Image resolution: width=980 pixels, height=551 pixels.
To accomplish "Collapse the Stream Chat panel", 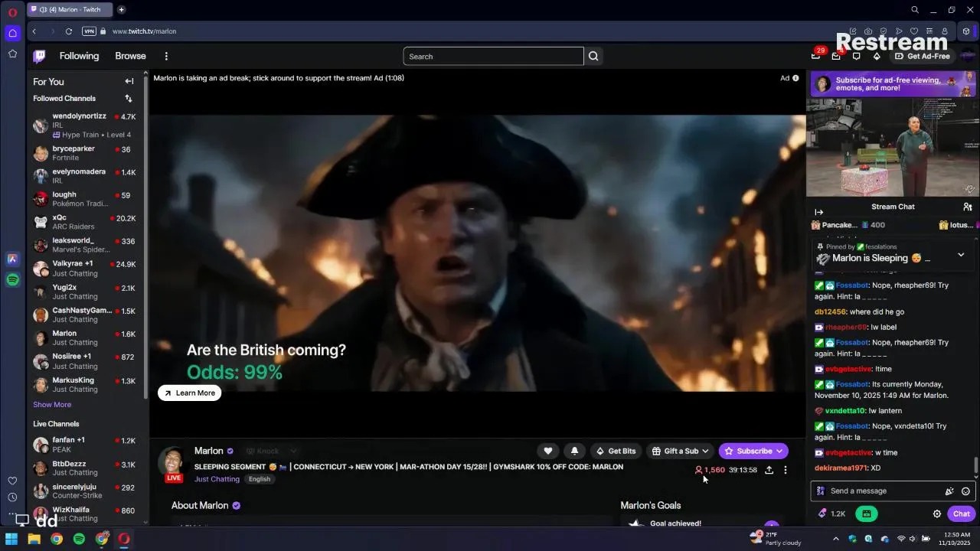I will pyautogui.click(x=818, y=212).
